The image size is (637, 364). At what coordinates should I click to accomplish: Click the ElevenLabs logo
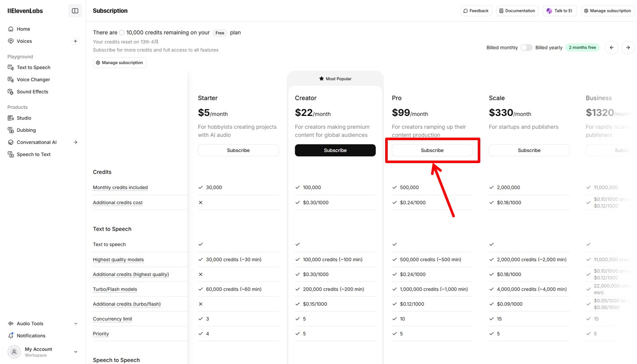(25, 11)
